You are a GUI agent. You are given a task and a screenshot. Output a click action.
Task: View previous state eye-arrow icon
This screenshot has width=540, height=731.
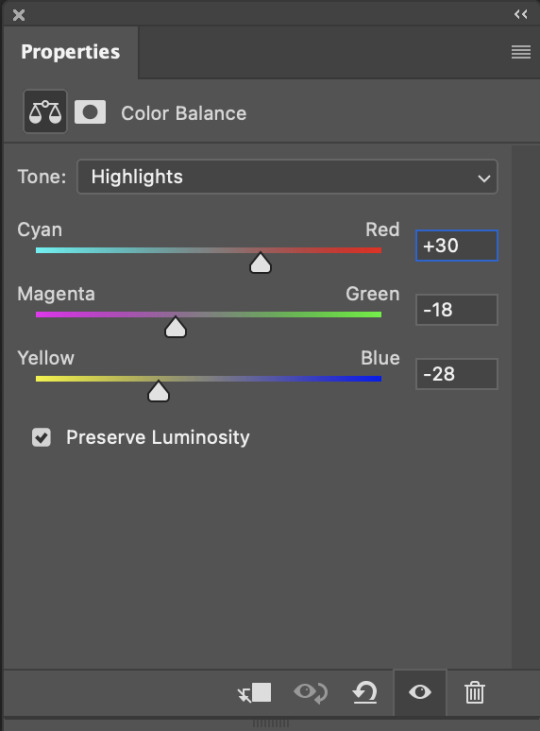311,692
